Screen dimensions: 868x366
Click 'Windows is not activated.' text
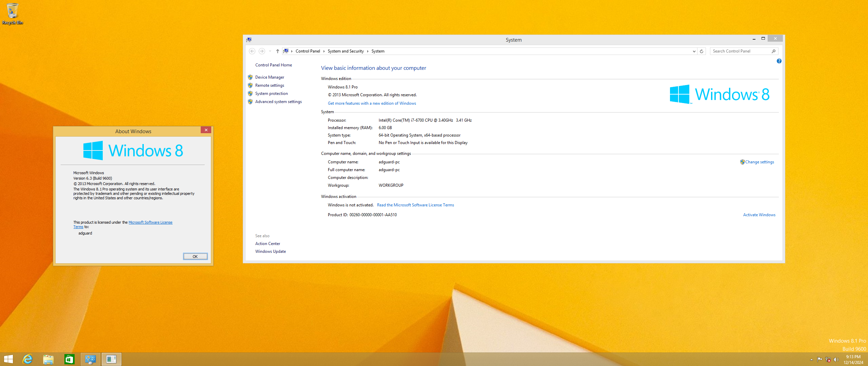click(351, 205)
